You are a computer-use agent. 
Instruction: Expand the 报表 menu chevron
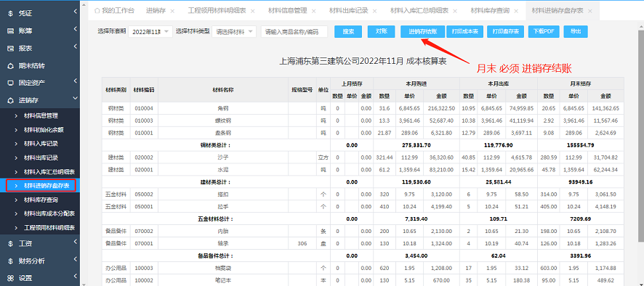(x=75, y=46)
